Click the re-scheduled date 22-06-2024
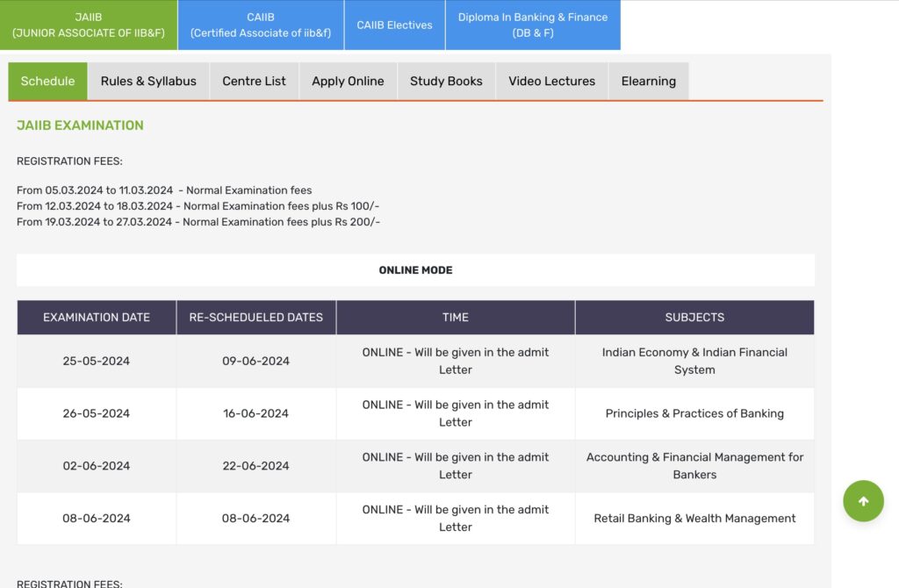The width and height of the screenshot is (899, 588). 255,466
